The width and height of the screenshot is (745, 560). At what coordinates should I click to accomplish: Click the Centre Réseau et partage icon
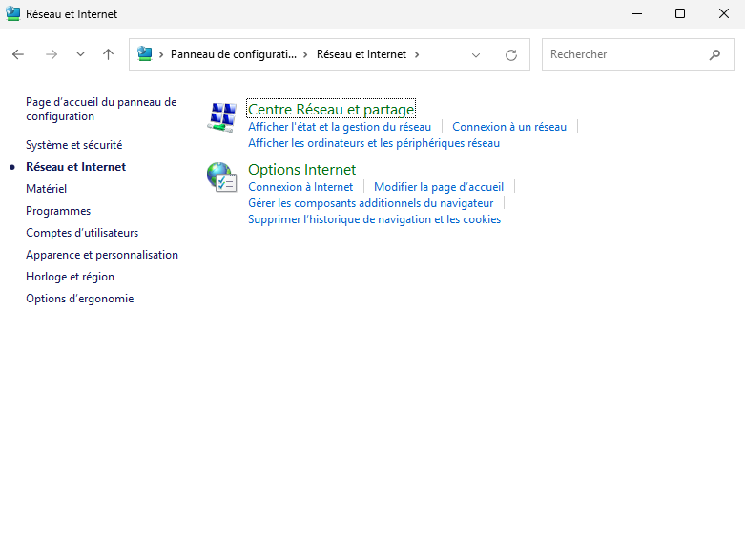(221, 117)
